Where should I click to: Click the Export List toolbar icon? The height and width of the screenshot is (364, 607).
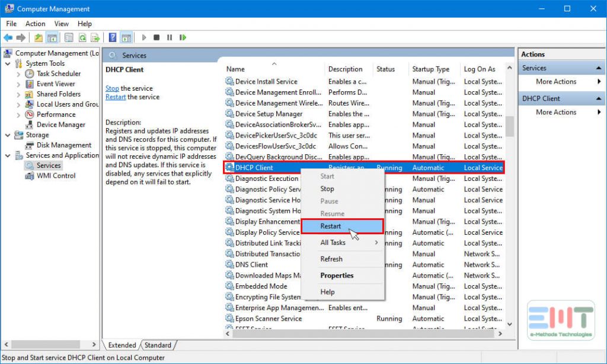95,37
